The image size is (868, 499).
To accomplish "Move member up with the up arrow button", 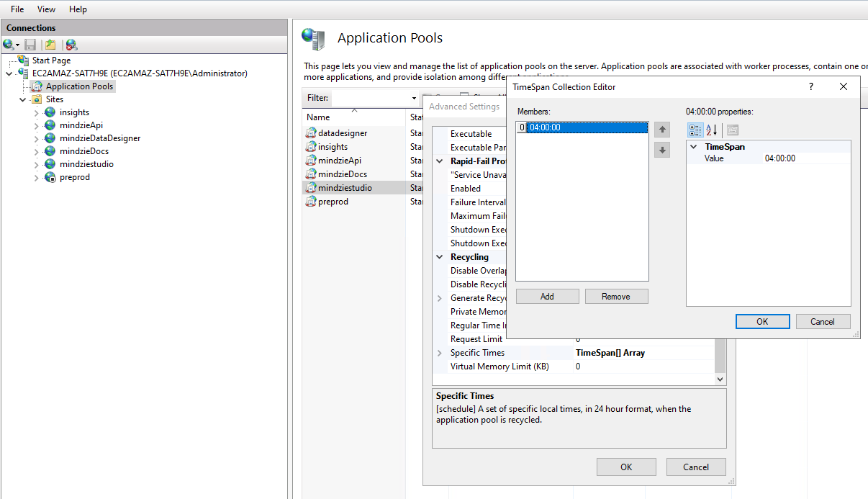I will click(663, 130).
